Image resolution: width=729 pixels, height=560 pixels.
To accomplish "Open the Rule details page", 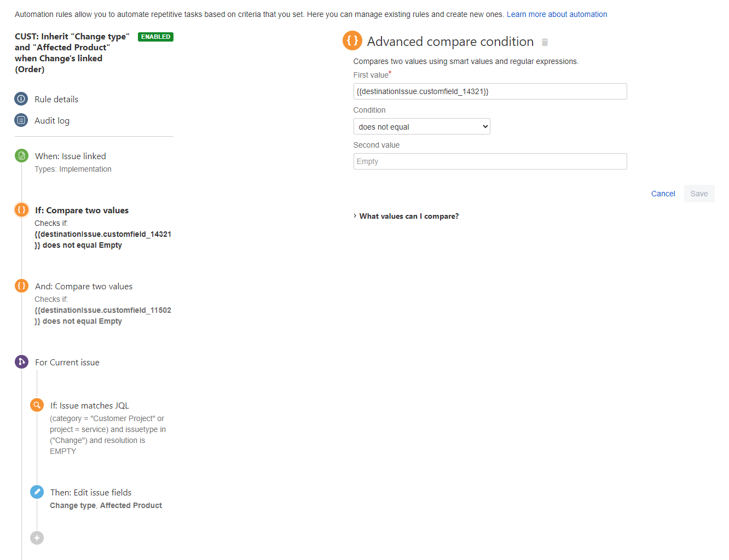I will (56, 99).
